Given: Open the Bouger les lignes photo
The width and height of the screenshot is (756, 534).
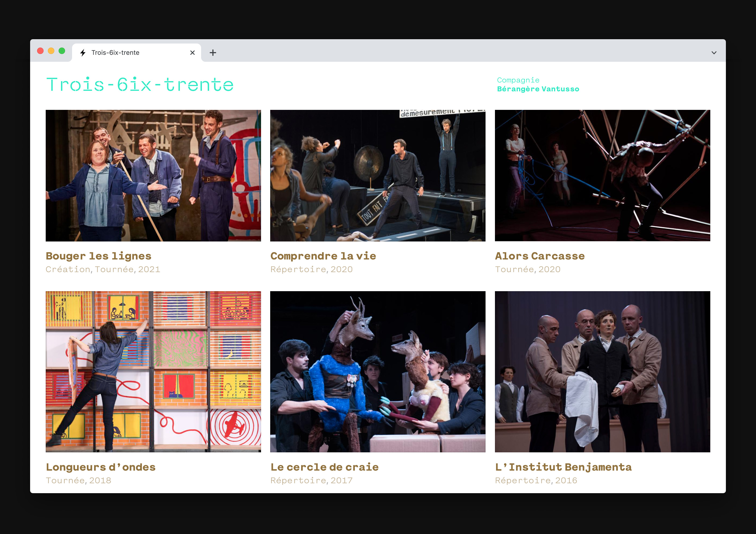Looking at the screenshot, I should pos(153,175).
